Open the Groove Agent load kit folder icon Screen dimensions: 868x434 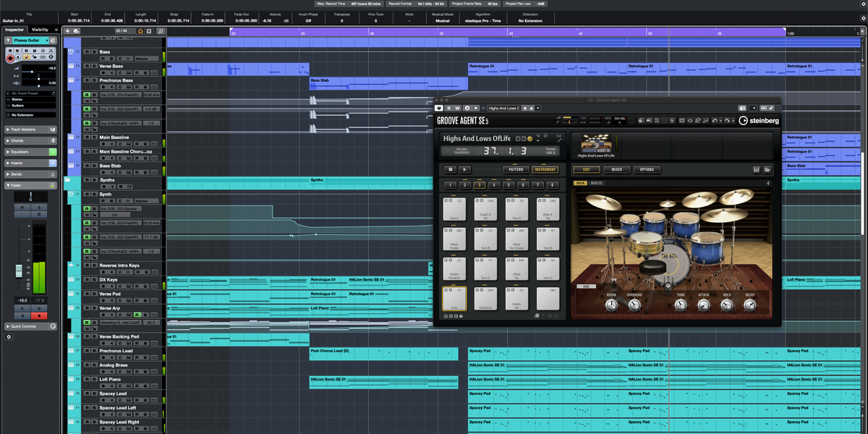tap(767, 170)
